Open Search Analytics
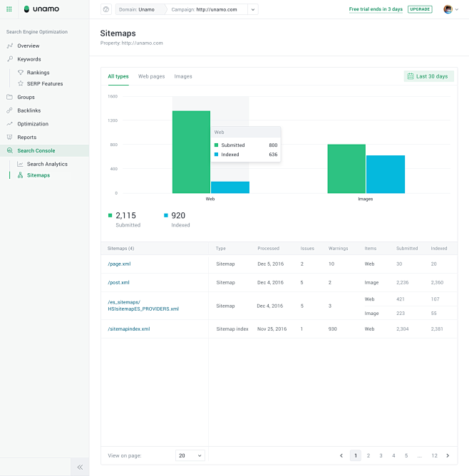This screenshot has width=469, height=476. point(47,164)
